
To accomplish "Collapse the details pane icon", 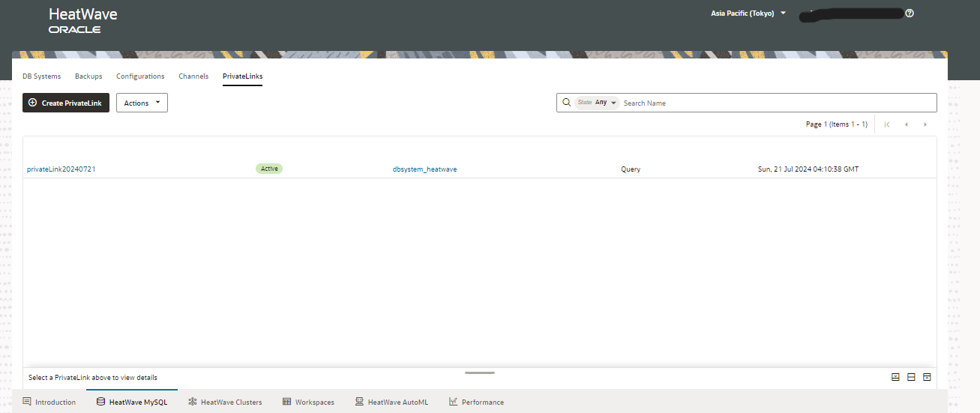I will [895, 377].
